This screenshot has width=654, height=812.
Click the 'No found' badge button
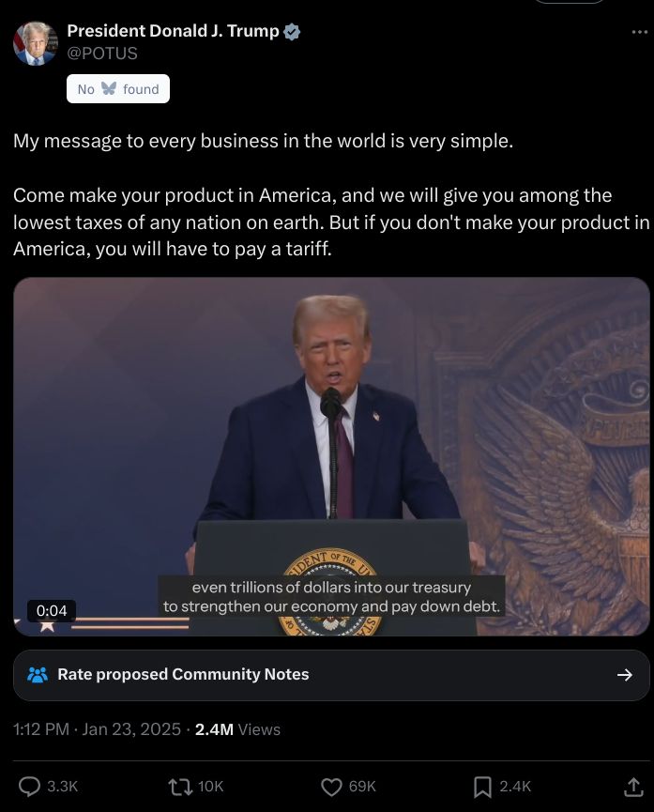coord(118,89)
